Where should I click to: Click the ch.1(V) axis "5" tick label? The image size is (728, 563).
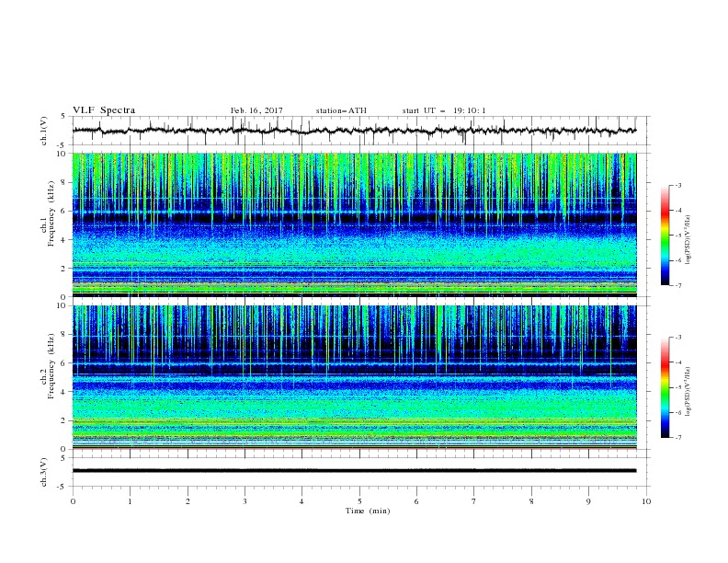point(64,116)
